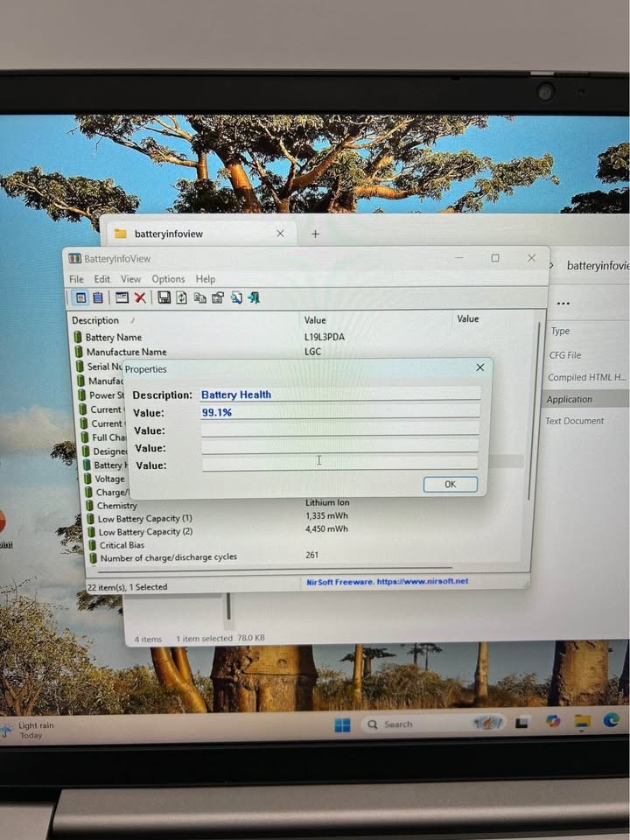Open the Options menu in BatteryInfoView
The height and width of the screenshot is (840, 630).
pyautogui.click(x=168, y=279)
